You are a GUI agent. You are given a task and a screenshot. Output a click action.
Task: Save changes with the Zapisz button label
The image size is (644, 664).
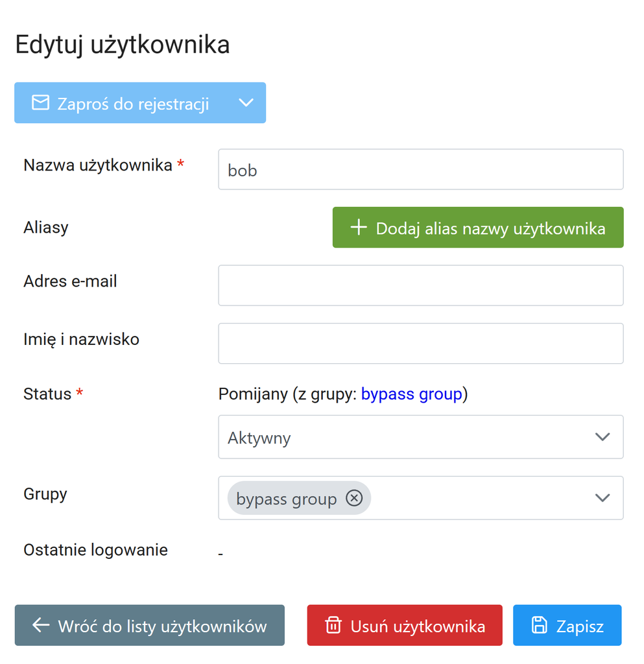(x=580, y=626)
